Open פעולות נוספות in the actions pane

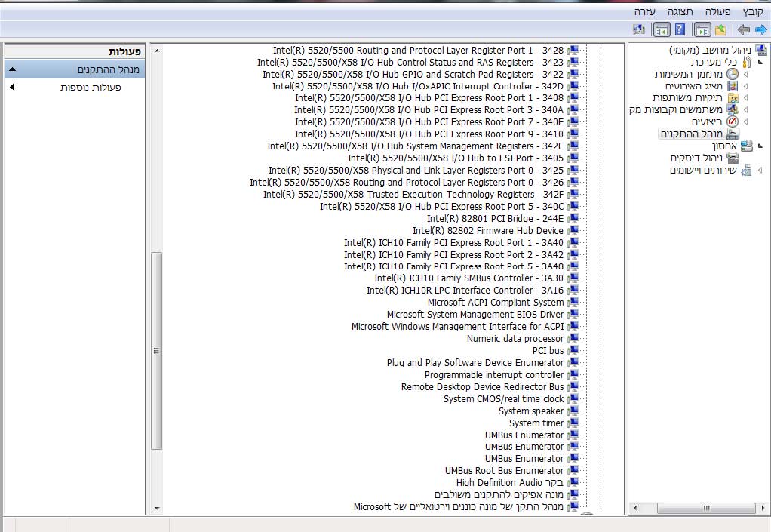coord(91,87)
